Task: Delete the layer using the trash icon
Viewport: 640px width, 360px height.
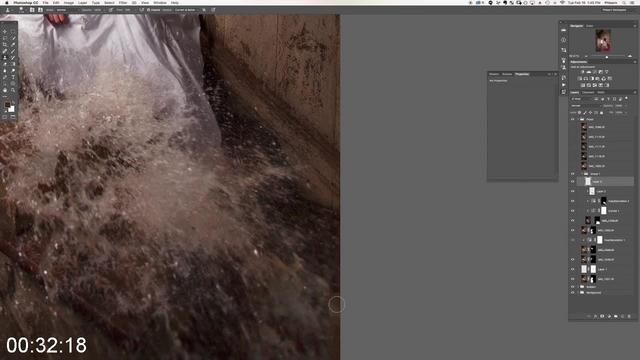Action: point(629,316)
